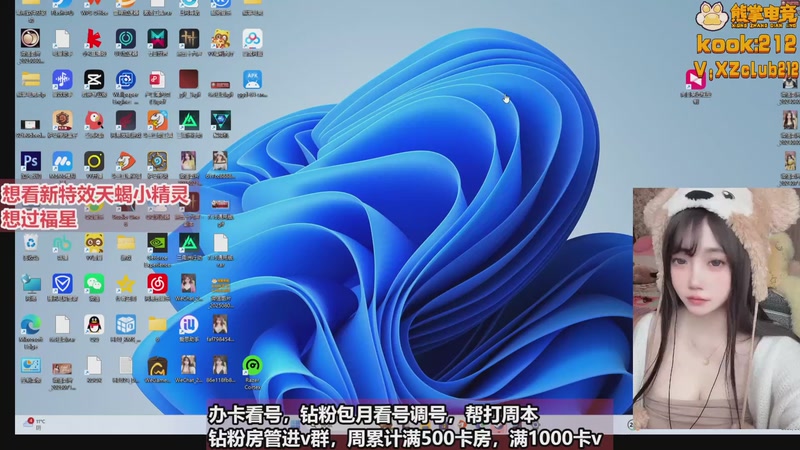Image resolution: width=800 pixels, height=450 pixels.
Task: Open the Recycle Bin
Action: [x=31, y=243]
